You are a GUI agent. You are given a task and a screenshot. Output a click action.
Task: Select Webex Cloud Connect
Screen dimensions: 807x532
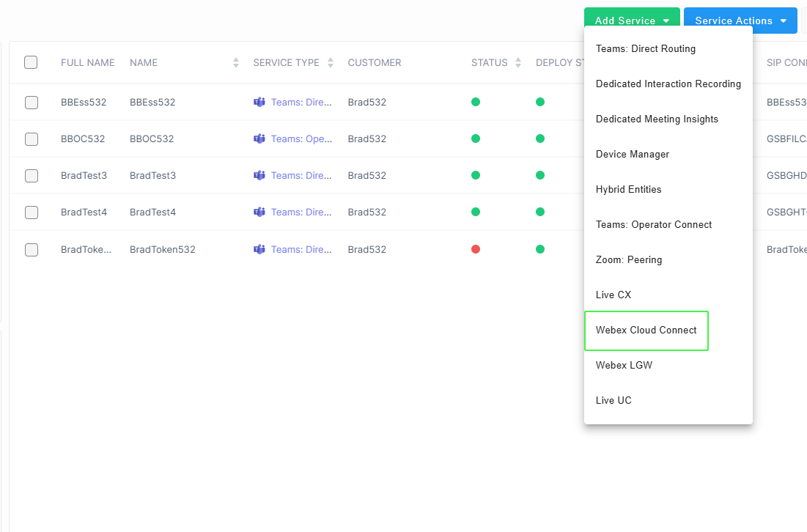[668, 330]
